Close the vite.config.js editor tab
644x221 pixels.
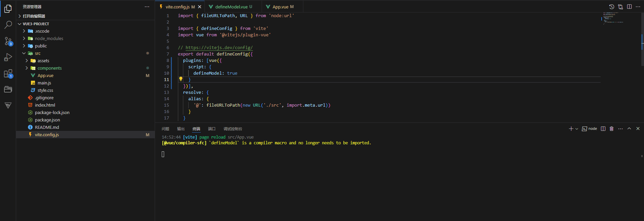point(200,7)
